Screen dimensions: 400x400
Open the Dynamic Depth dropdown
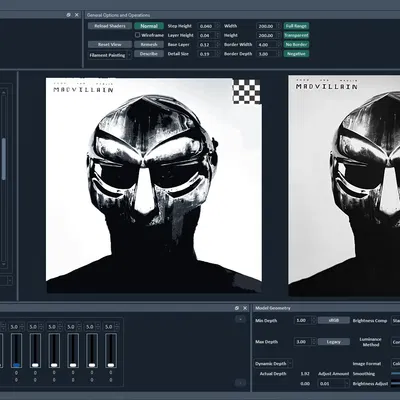click(x=273, y=364)
